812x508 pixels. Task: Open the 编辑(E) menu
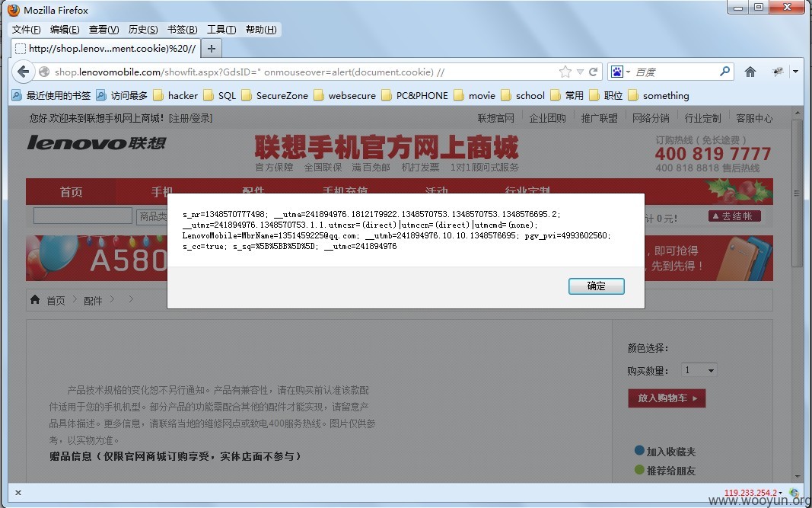click(65, 30)
